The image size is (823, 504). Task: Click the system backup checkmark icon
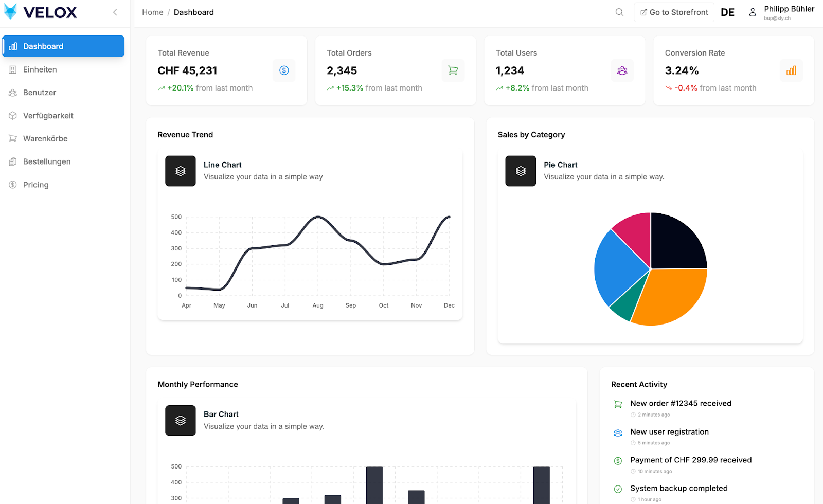pyautogui.click(x=618, y=489)
